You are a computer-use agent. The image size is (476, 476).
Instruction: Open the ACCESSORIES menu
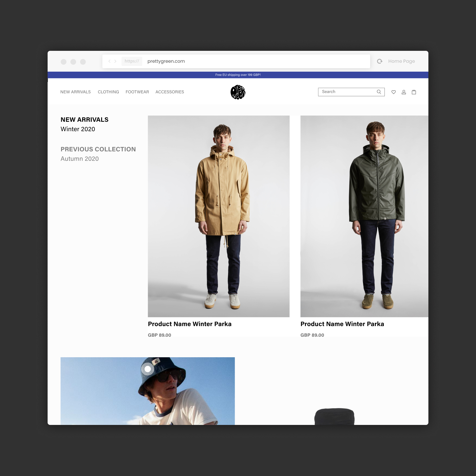[x=170, y=92]
